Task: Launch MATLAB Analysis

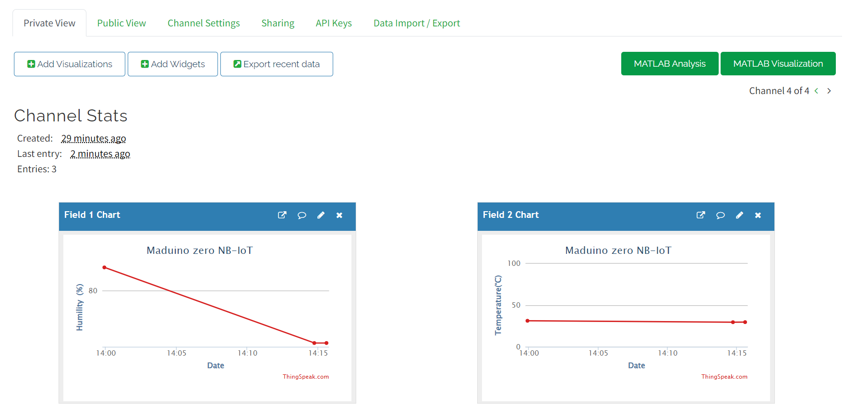Action: 670,63
